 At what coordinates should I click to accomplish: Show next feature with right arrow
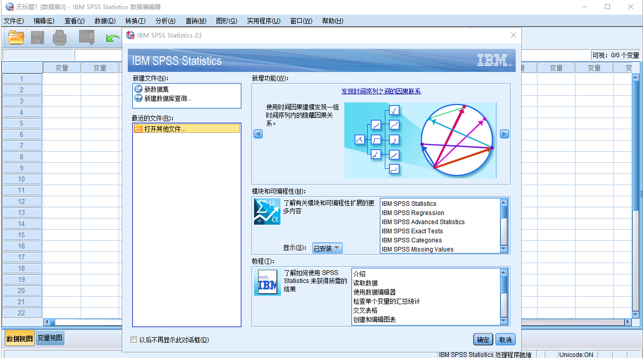pyautogui.click(x=504, y=134)
